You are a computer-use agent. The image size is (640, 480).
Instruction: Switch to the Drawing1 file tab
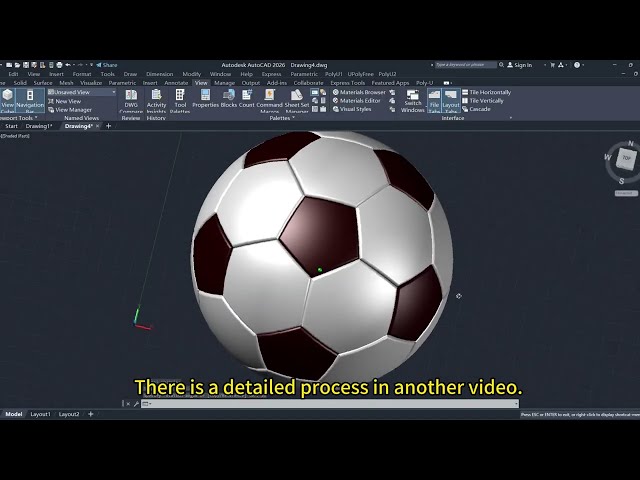pos(39,126)
